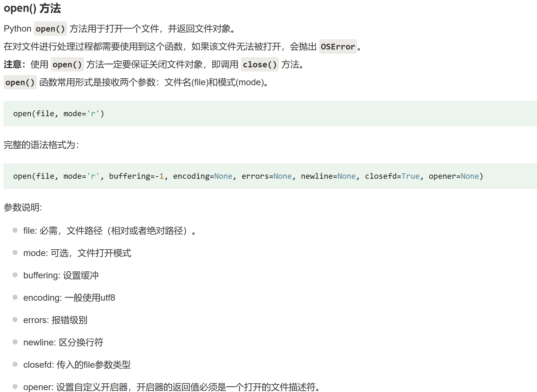Click the 'close()' inline code
The width and height of the screenshot is (537, 392).
[x=260, y=64]
